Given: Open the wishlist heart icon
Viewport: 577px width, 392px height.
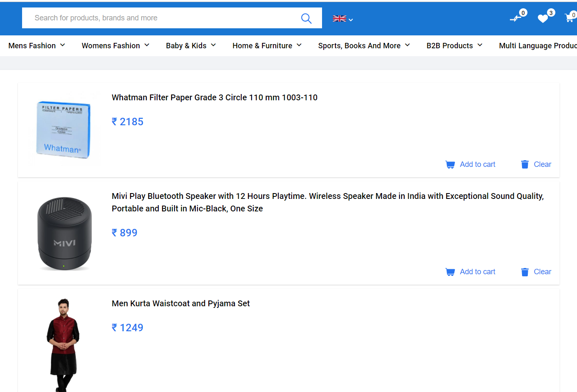Looking at the screenshot, I should point(542,19).
